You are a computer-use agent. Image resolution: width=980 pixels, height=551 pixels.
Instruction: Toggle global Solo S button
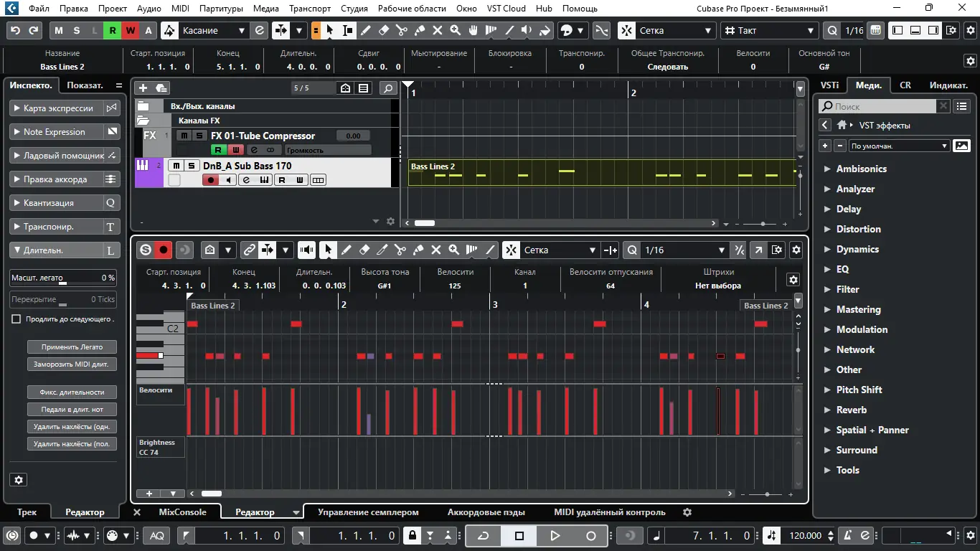click(x=77, y=31)
